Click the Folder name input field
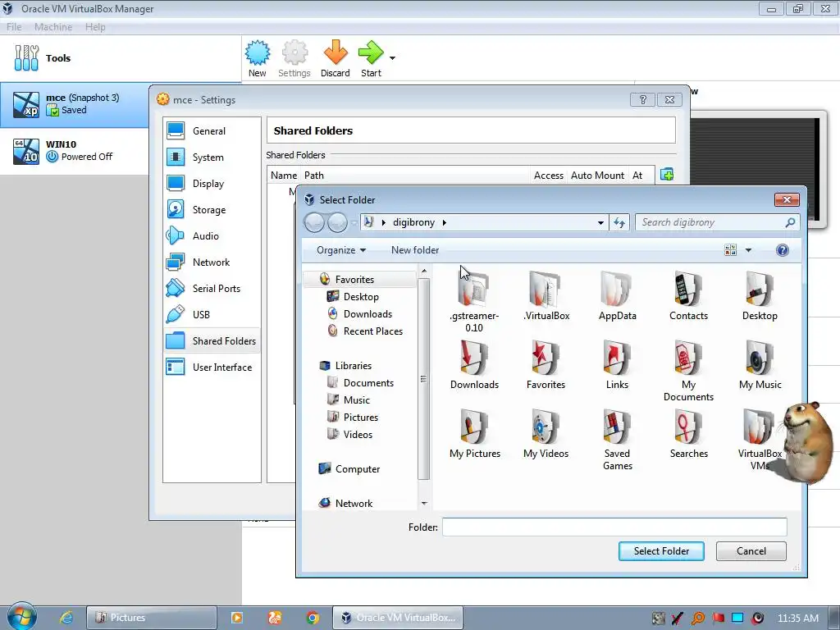The width and height of the screenshot is (840, 630). pyautogui.click(x=614, y=527)
